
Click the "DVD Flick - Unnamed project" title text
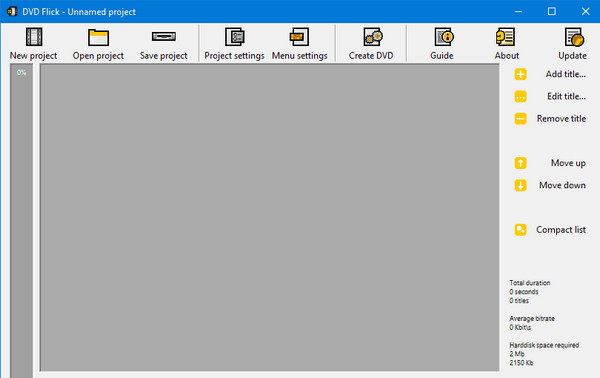79,12
